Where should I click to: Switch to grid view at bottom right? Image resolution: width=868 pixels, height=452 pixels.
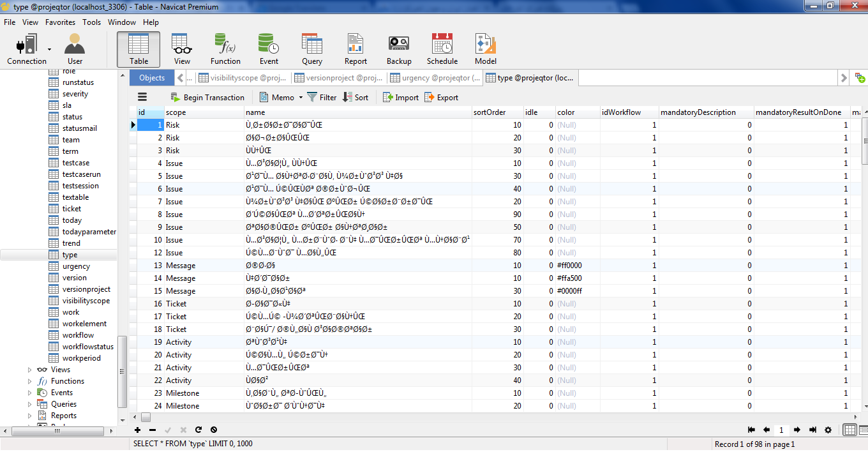[849, 430]
